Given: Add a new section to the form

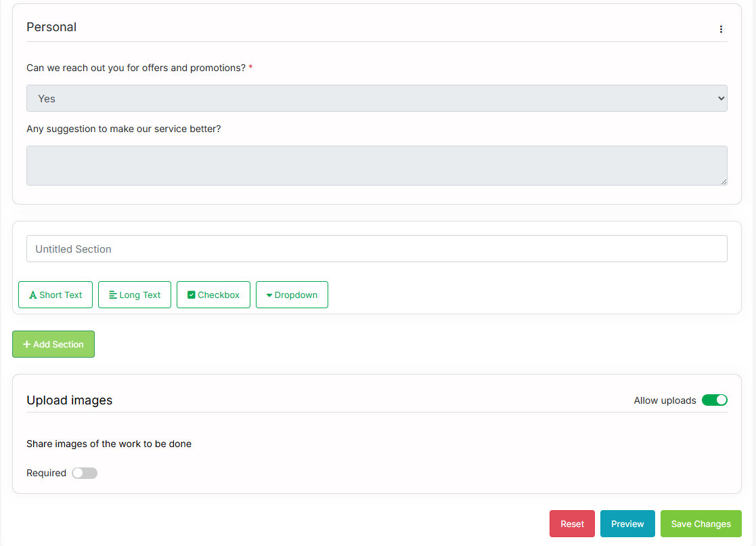Looking at the screenshot, I should [x=53, y=344].
